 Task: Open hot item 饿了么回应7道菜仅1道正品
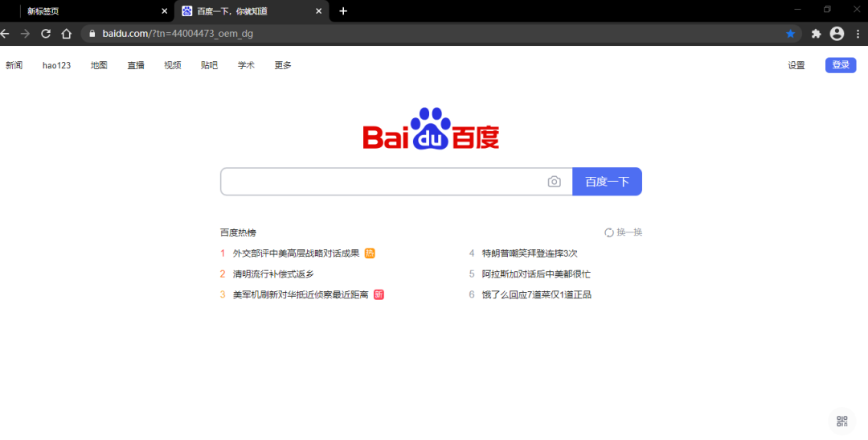tap(536, 294)
